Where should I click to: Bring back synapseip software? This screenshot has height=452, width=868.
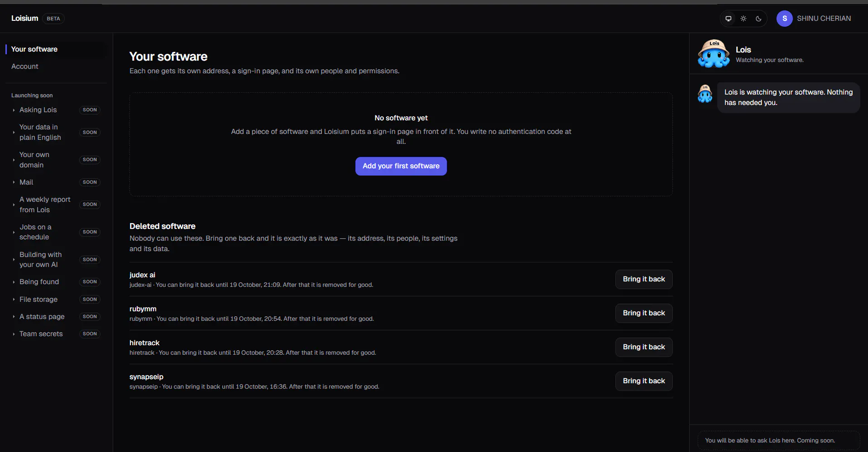tap(644, 381)
